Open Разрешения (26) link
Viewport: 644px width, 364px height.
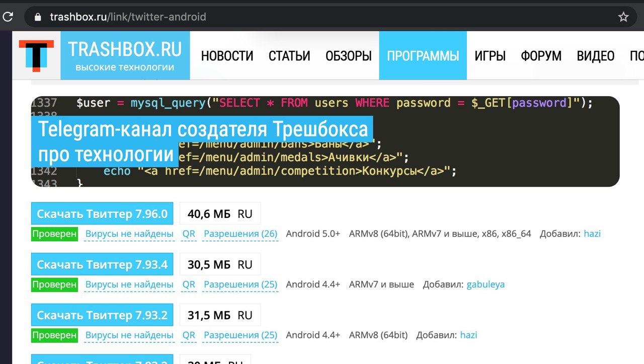[240, 234]
